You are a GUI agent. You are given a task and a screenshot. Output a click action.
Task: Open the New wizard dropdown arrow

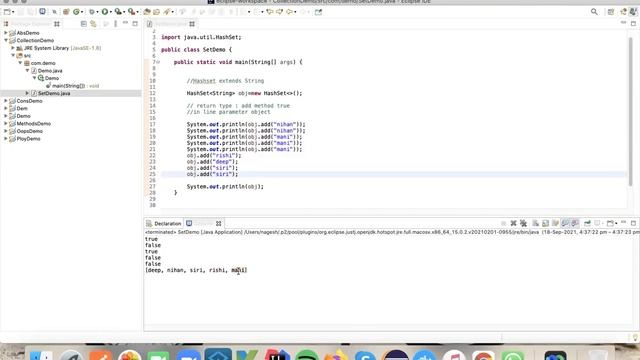click(13, 12)
